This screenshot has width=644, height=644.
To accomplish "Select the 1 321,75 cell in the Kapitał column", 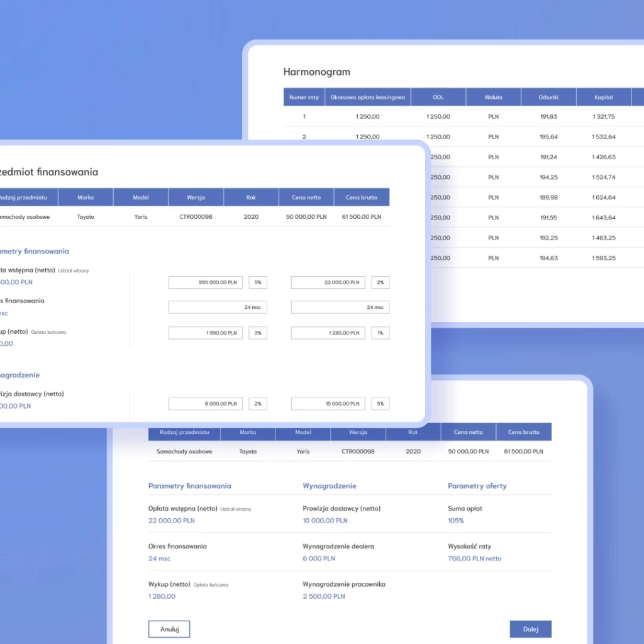I will pos(604,117).
